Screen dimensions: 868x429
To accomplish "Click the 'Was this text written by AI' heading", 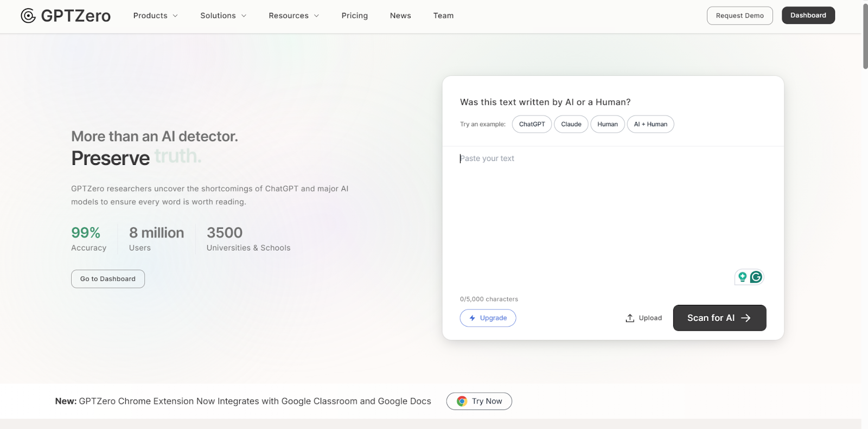I will click(x=545, y=102).
